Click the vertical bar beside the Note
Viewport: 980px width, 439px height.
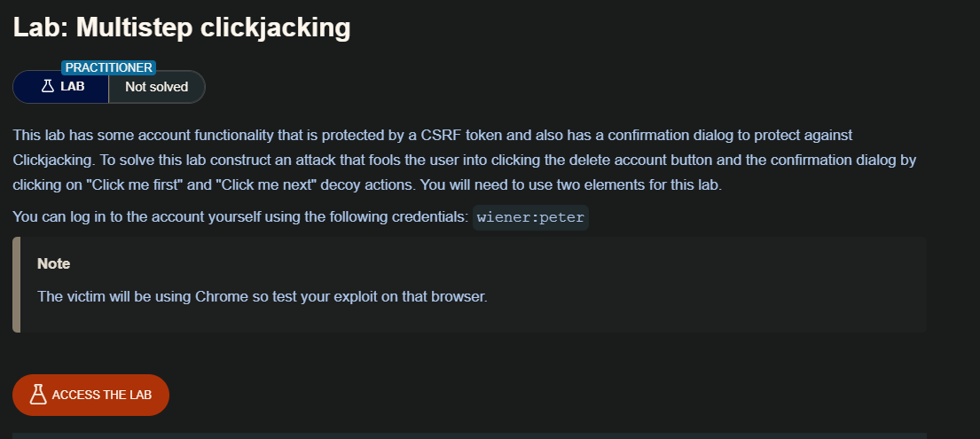point(16,285)
